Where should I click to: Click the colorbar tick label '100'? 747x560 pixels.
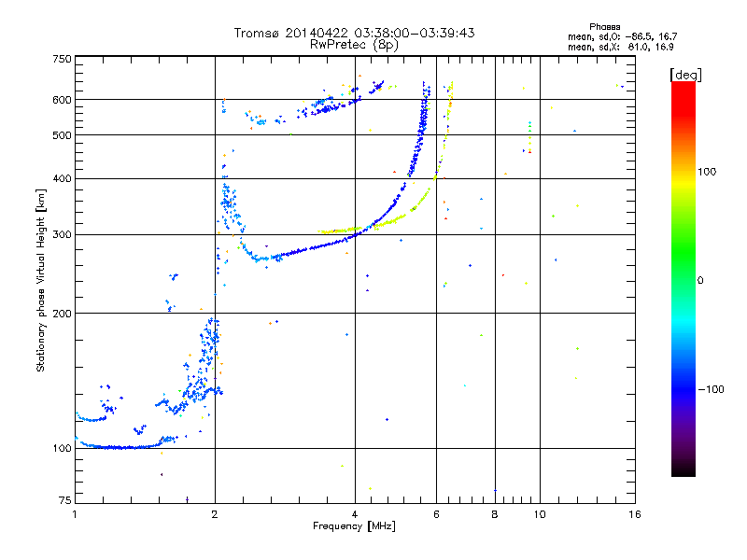click(707, 172)
